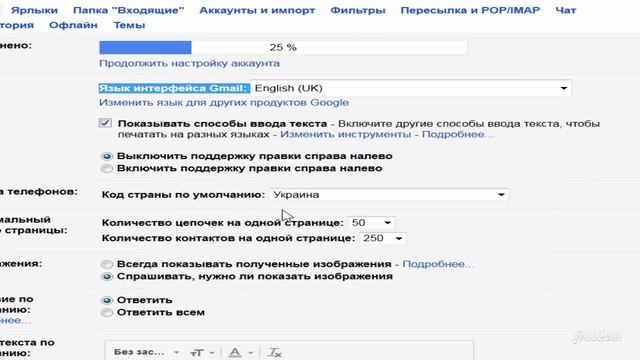This screenshot has height=360, width=640.
Task: Select Выключить поддержку правки справа налево
Action: pos(107,156)
